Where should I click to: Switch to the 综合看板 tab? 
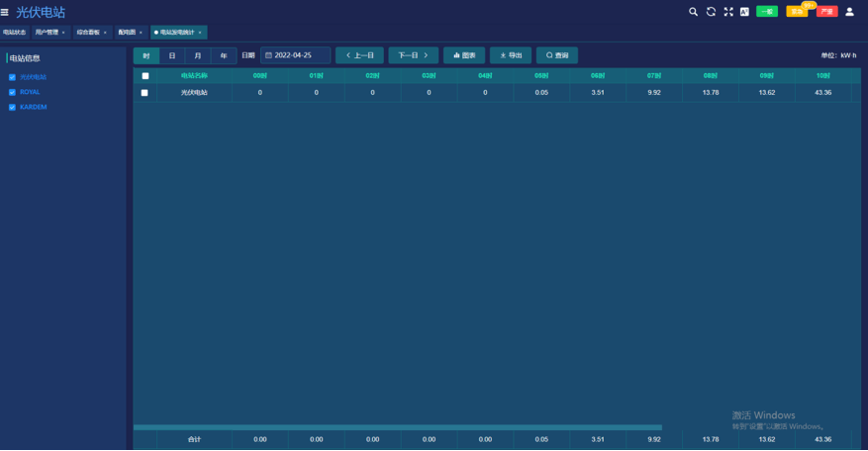point(89,33)
